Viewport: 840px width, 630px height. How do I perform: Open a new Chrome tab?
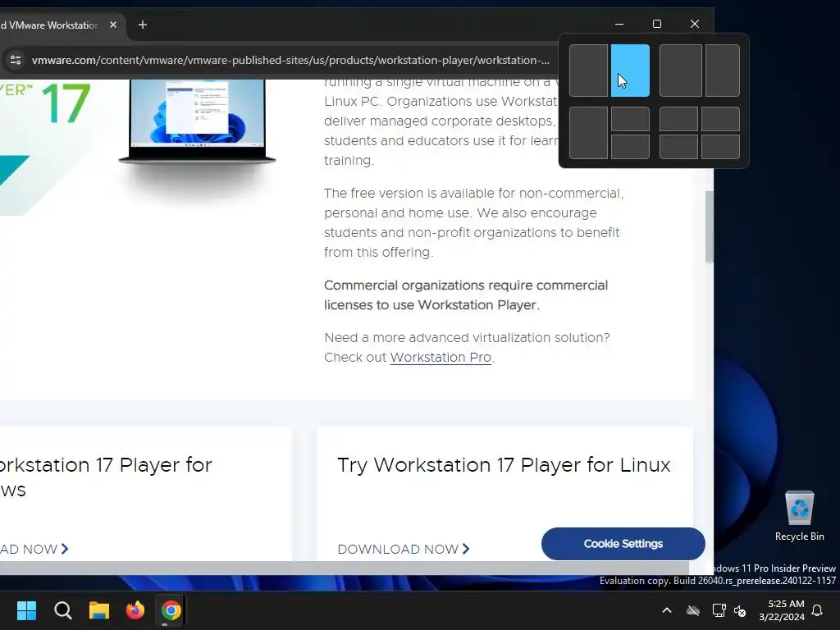pos(143,25)
